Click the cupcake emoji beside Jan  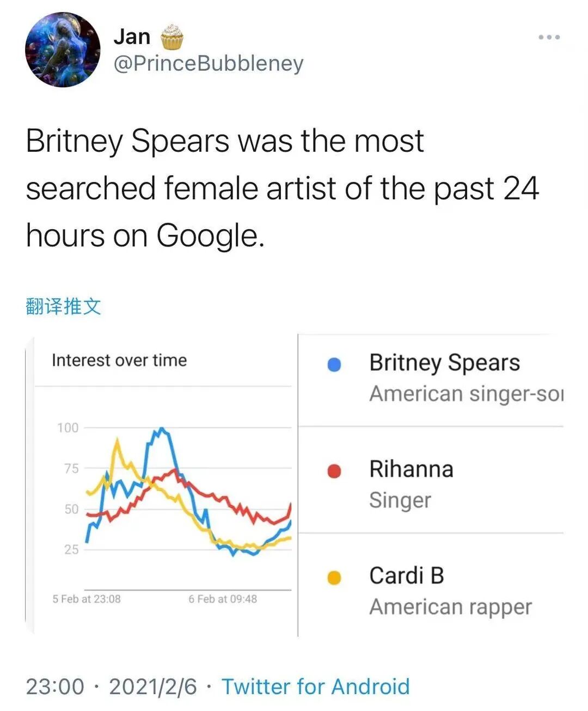click(171, 36)
